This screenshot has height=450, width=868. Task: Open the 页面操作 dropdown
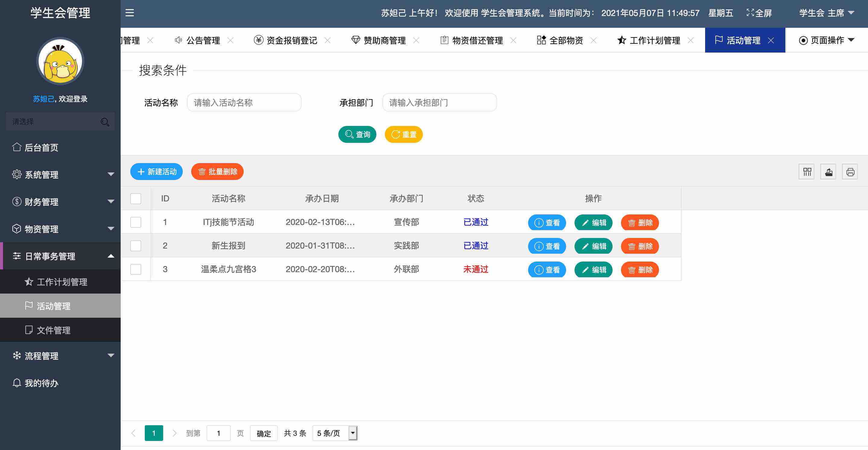click(826, 40)
